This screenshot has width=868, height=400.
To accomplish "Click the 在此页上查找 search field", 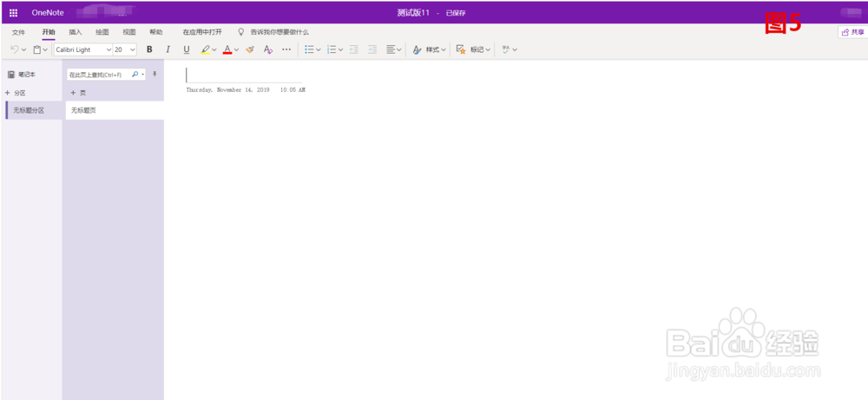I will point(99,74).
